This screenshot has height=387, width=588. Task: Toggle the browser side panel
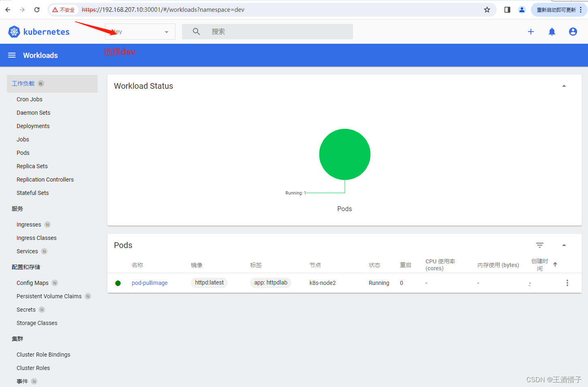507,10
